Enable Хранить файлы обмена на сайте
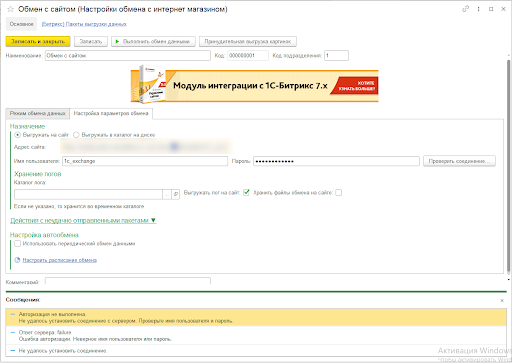This screenshot has height=363, width=512. point(339,193)
